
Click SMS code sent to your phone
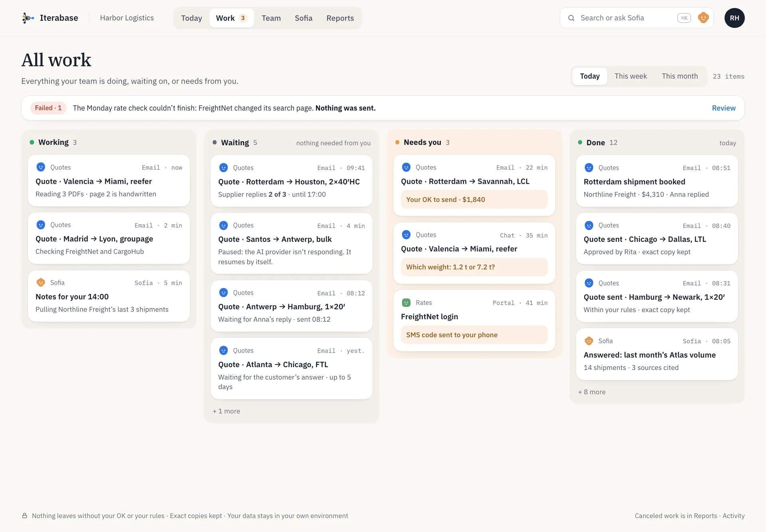(x=474, y=335)
